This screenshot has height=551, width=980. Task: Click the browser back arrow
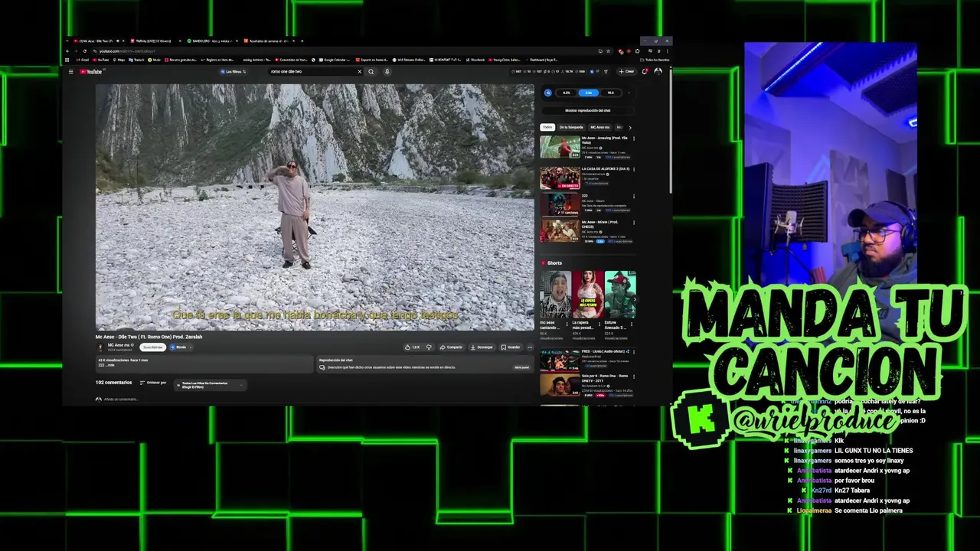pos(67,51)
